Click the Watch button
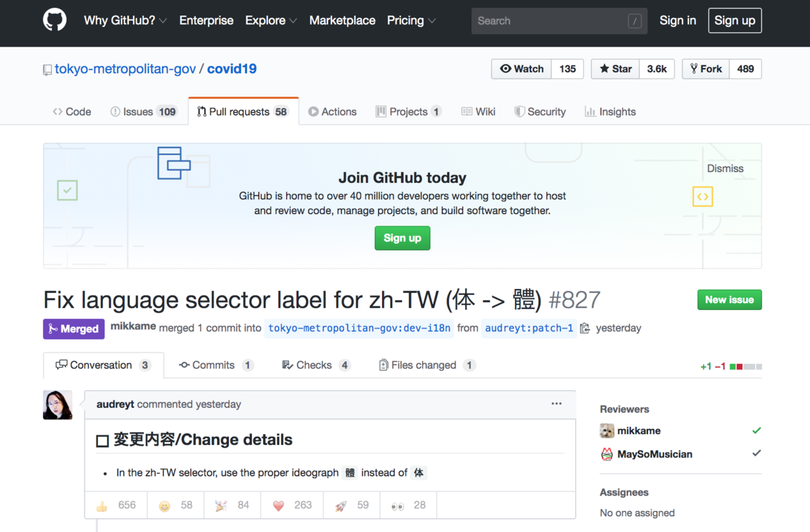Viewport: 810px width, 532px height. pos(522,69)
